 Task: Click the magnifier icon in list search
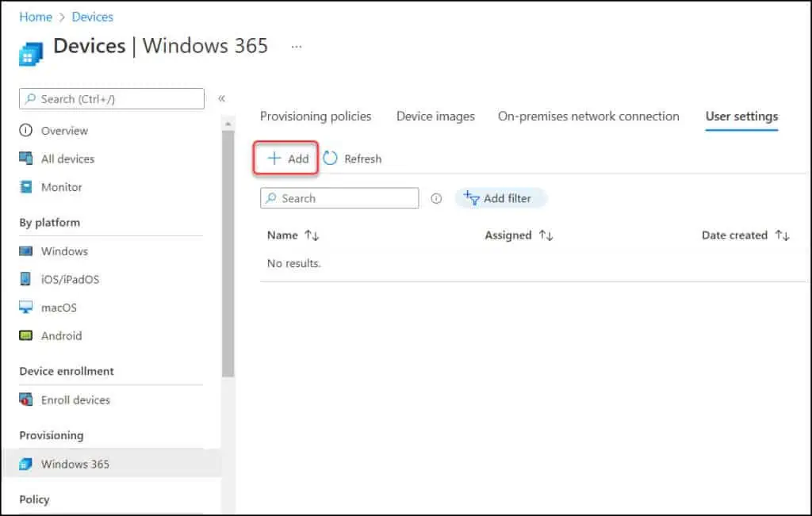coord(271,197)
